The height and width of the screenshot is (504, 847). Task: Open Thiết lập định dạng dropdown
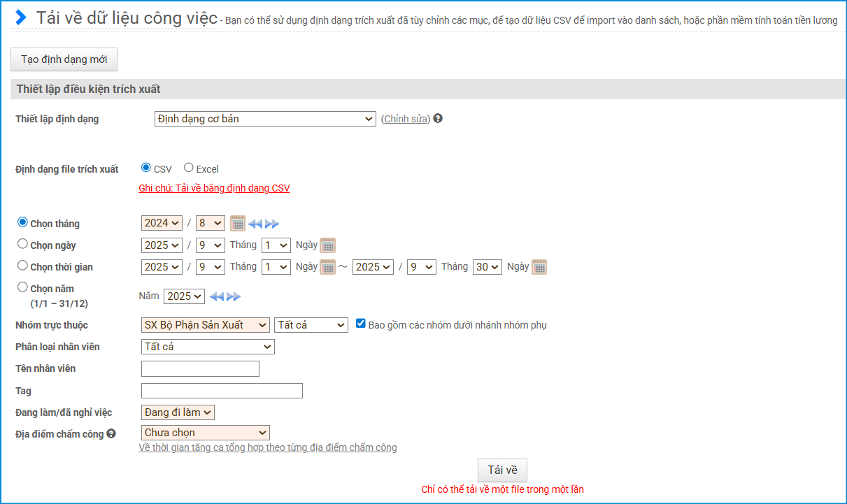click(265, 119)
